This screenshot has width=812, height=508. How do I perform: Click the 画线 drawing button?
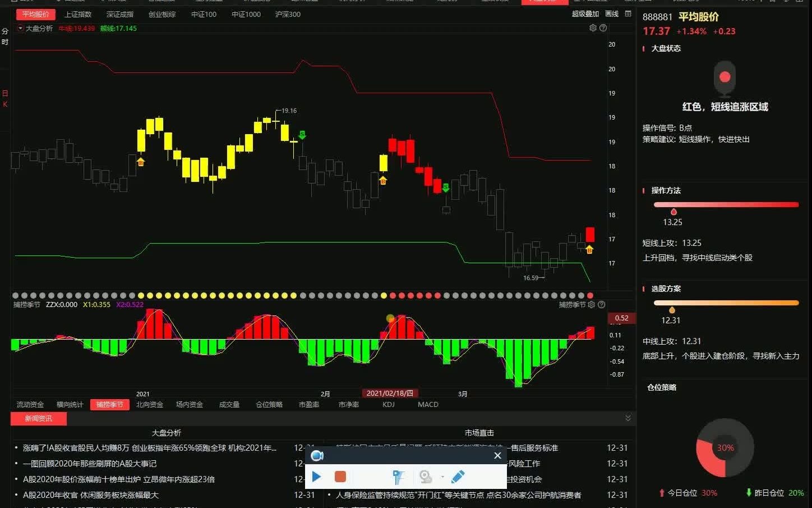point(612,14)
